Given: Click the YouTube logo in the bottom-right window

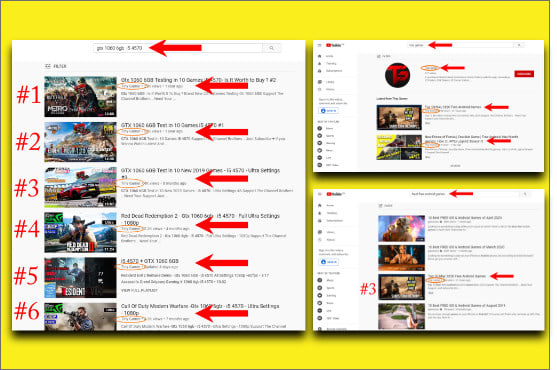Looking at the screenshot, I should (335, 194).
